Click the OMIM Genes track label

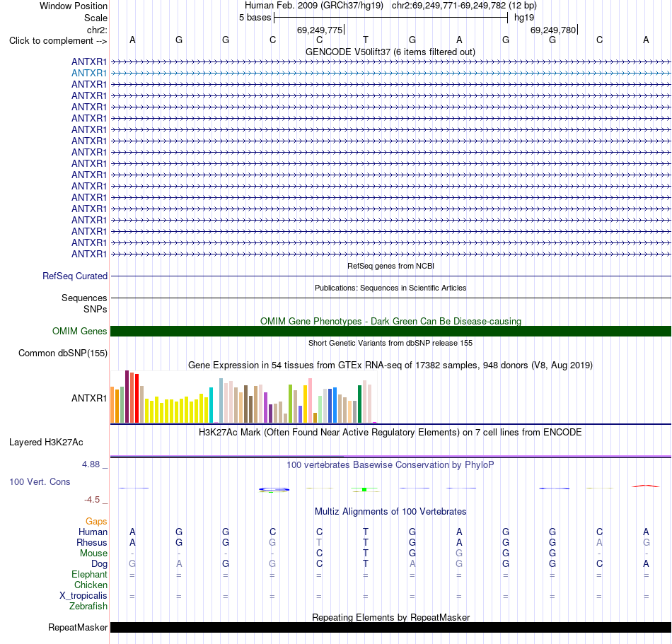pos(79,331)
